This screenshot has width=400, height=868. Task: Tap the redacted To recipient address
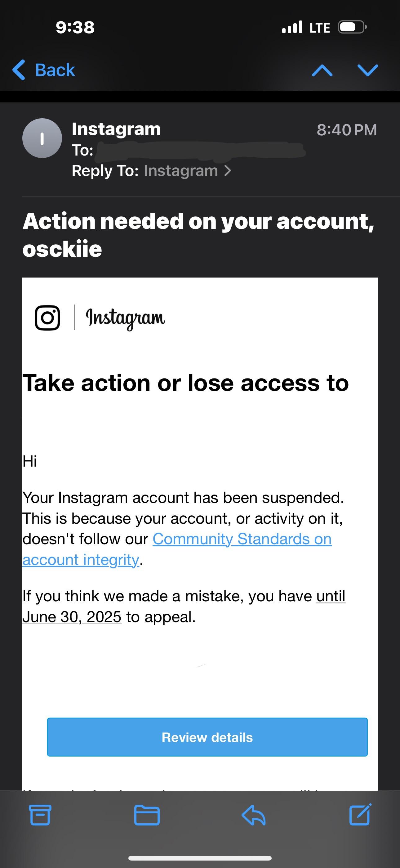pos(200,150)
